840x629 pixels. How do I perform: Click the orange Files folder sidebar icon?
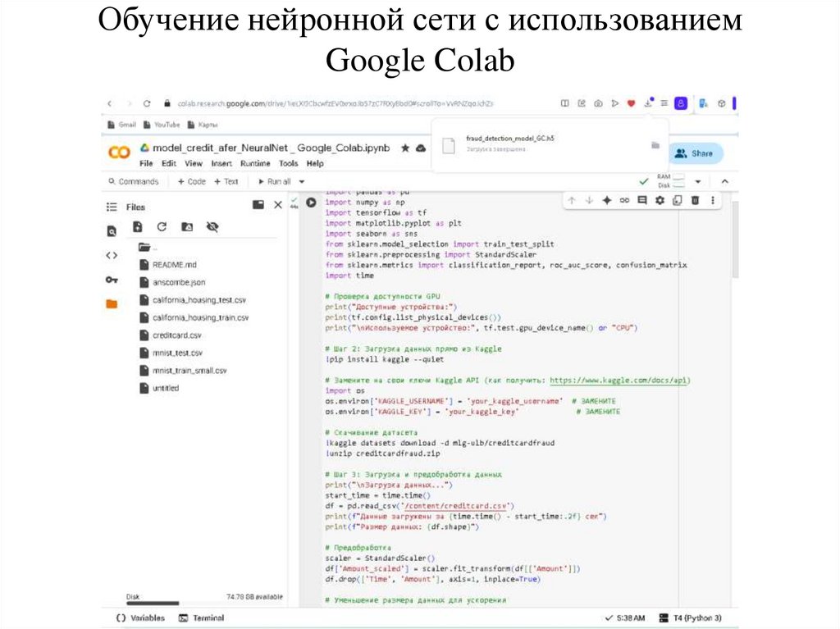coord(112,303)
